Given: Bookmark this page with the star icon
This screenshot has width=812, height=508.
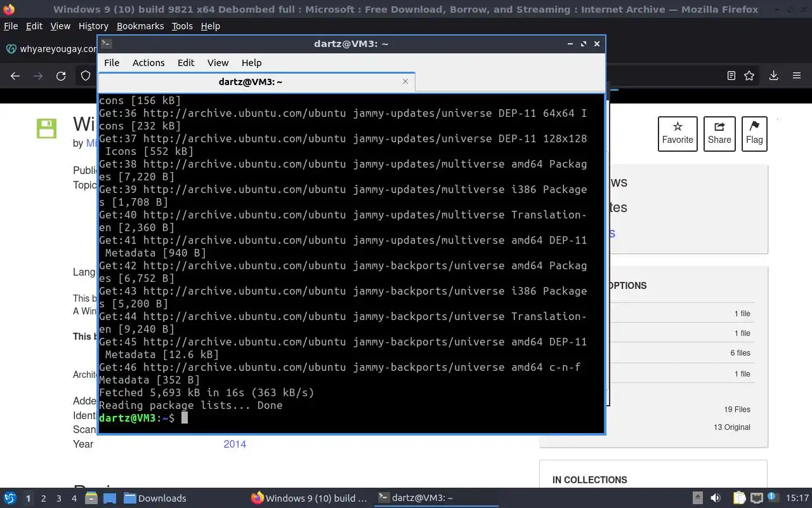Looking at the screenshot, I should [749, 76].
